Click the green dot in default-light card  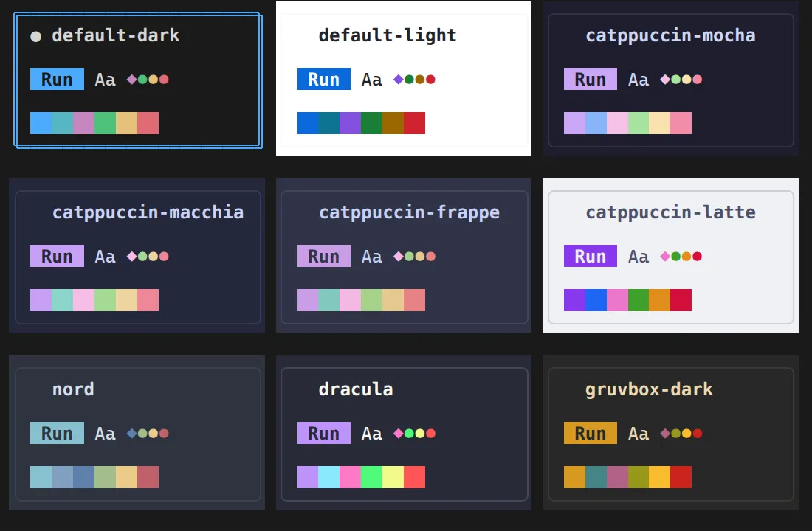[409, 79]
